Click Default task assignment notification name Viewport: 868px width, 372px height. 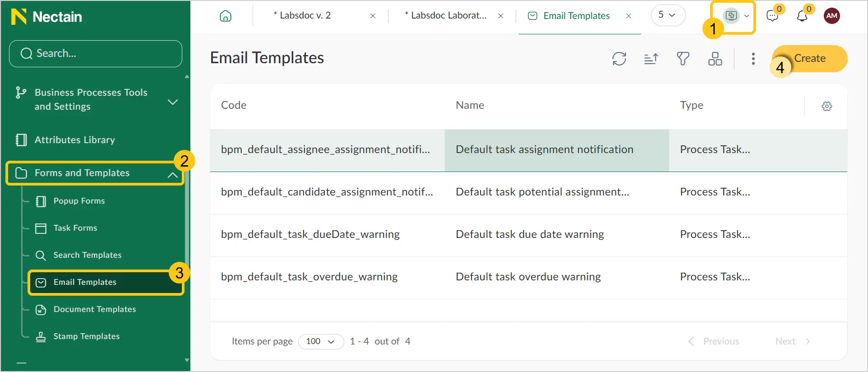tap(545, 149)
